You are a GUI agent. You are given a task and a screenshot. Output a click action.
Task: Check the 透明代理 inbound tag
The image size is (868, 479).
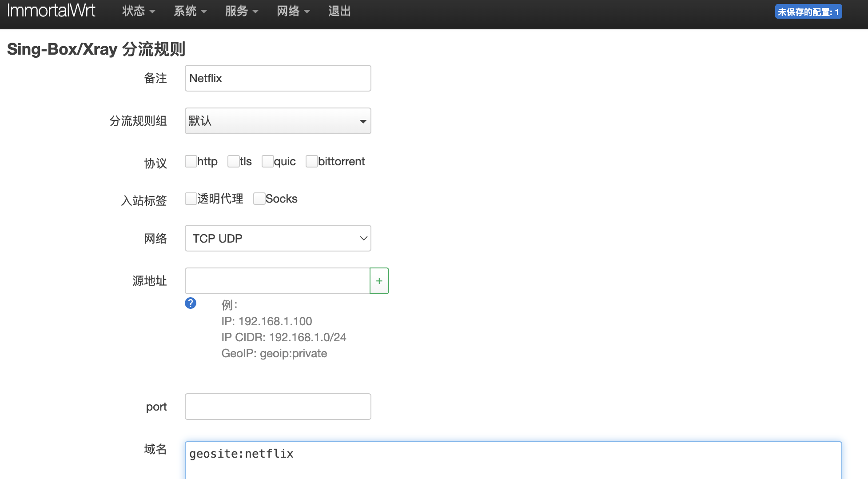point(191,199)
